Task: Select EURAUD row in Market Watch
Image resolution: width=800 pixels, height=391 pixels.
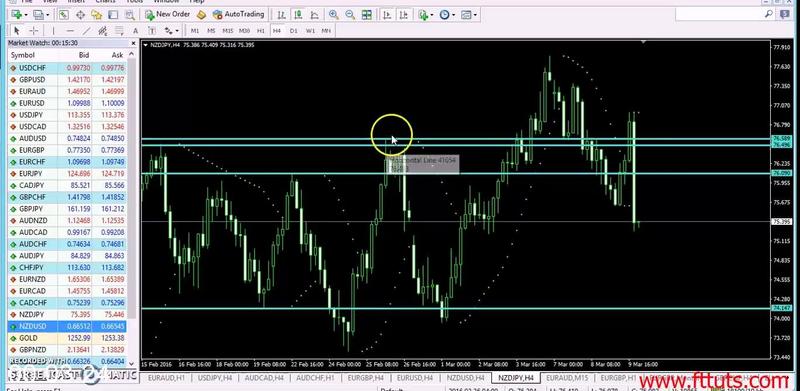Action: pyautogui.click(x=67, y=91)
